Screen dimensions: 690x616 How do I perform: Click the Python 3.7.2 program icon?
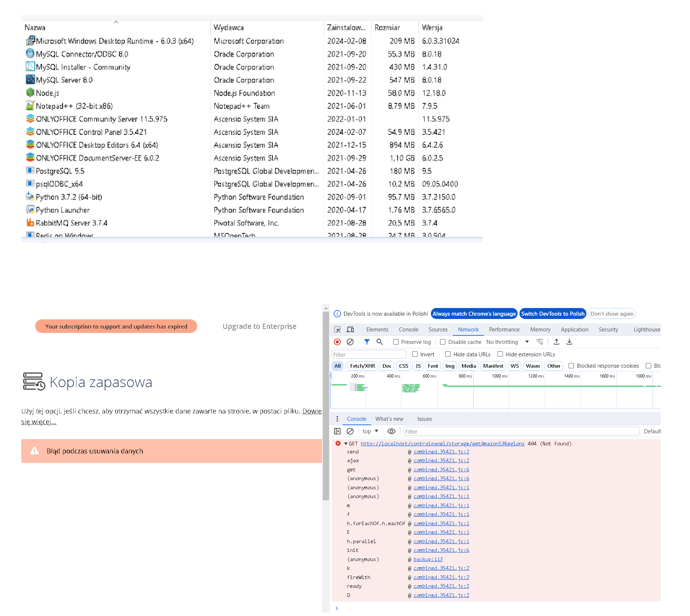click(30, 197)
